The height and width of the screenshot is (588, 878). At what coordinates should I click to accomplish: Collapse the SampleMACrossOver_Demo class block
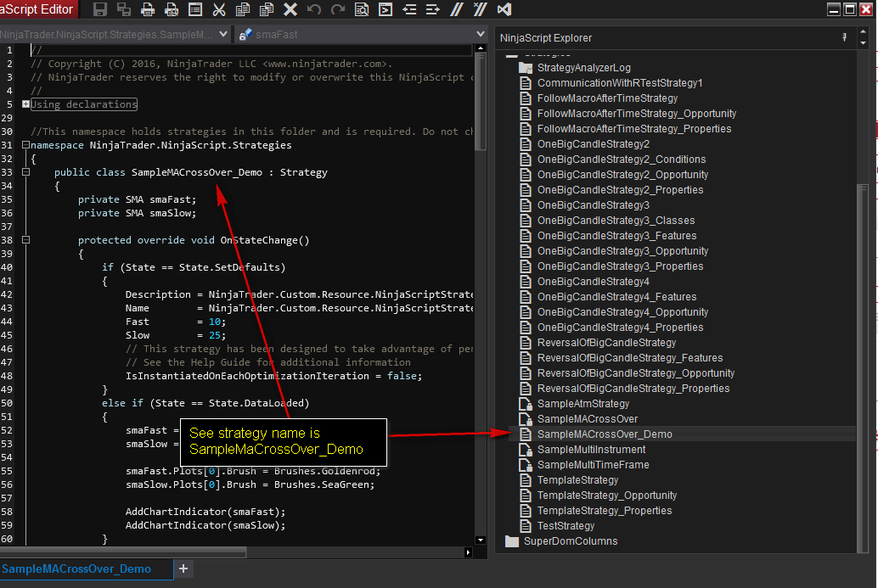[25, 172]
